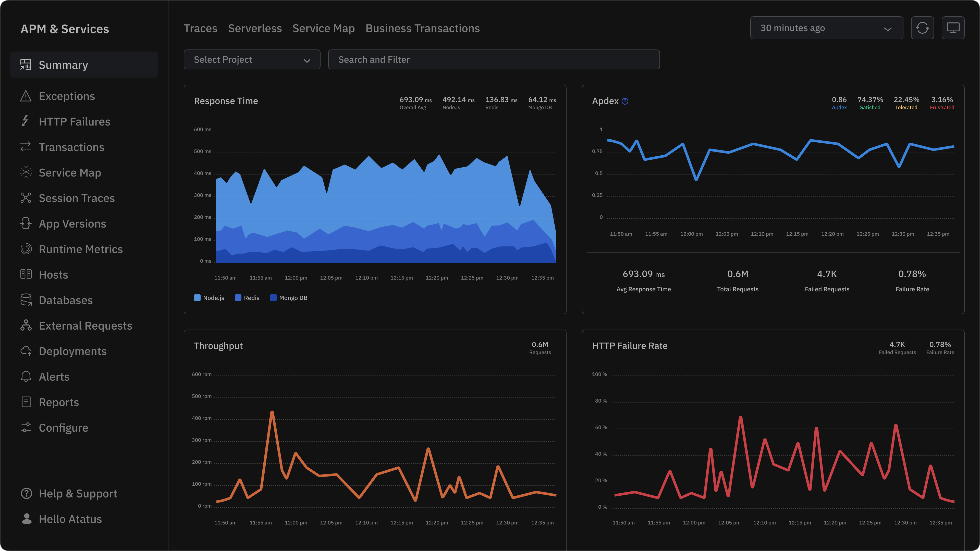This screenshot has width=980, height=551.
Task: Select the Session Traces scissors icon
Action: click(x=26, y=198)
